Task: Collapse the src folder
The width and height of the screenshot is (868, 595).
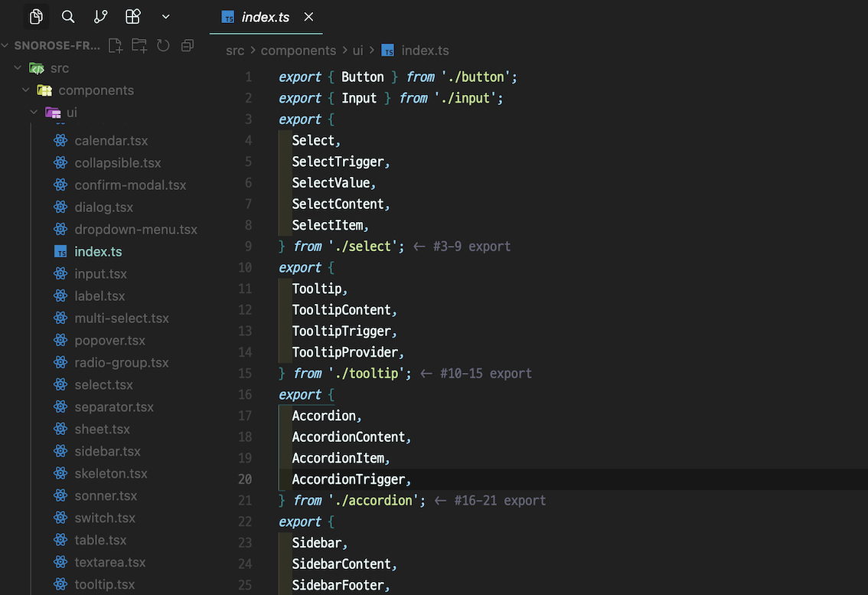Action: [x=18, y=68]
